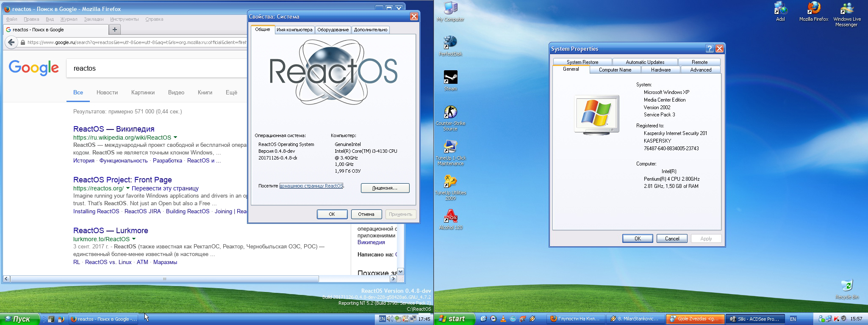Image resolution: width=868 pixels, height=325 pixels.
Task: Expand dropdown arrow beside reactos.org URL
Action: pyautogui.click(x=128, y=188)
